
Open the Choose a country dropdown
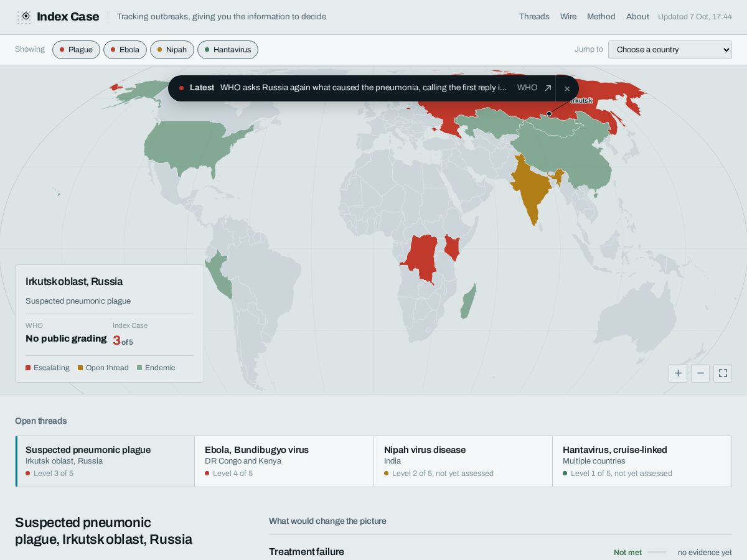670,50
